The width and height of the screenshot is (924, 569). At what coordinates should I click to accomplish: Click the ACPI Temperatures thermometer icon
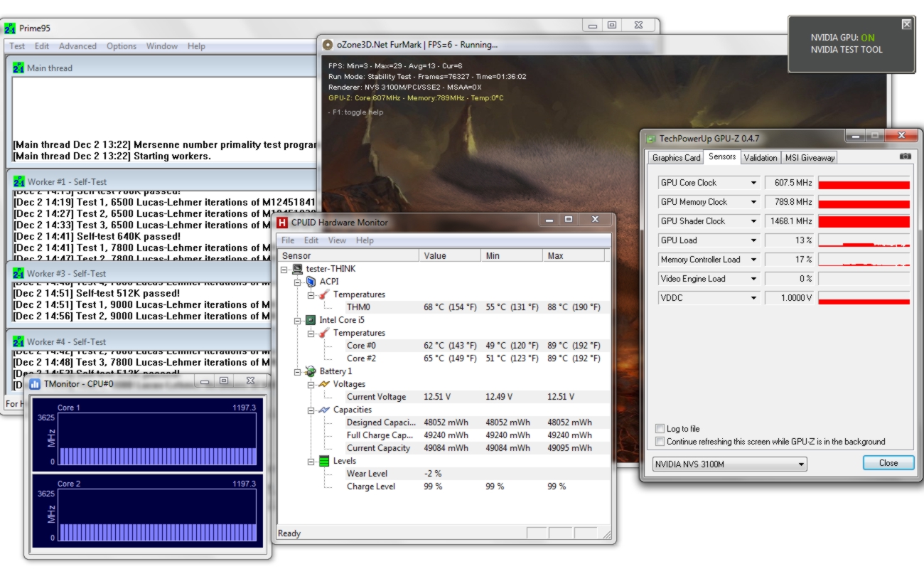point(324,294)
